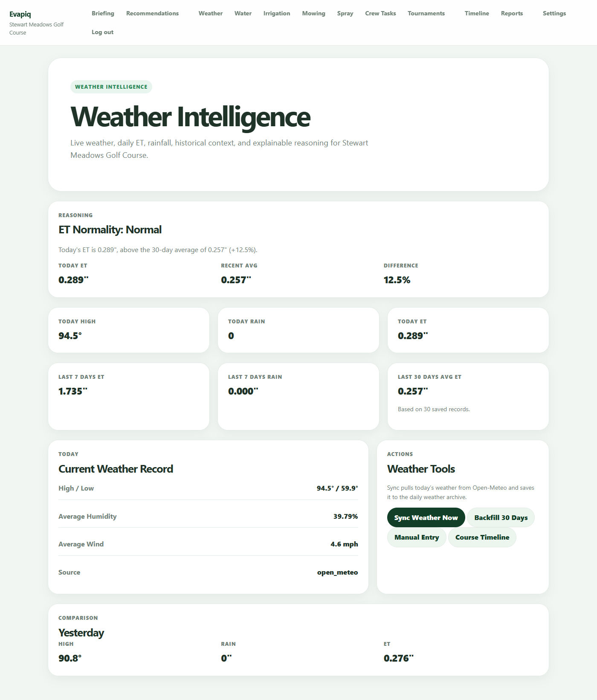Click the Log out link
This screenshot has width=597, height=700.
click(x=102, y=32)
